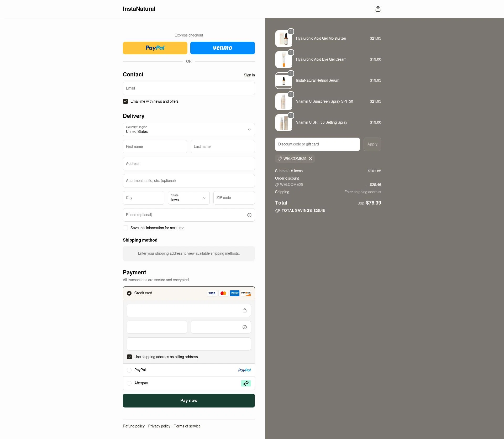This screenshot has height=439, width=504.
Task: Select the PayPal payment radio button
Action: tap(129, 370)
